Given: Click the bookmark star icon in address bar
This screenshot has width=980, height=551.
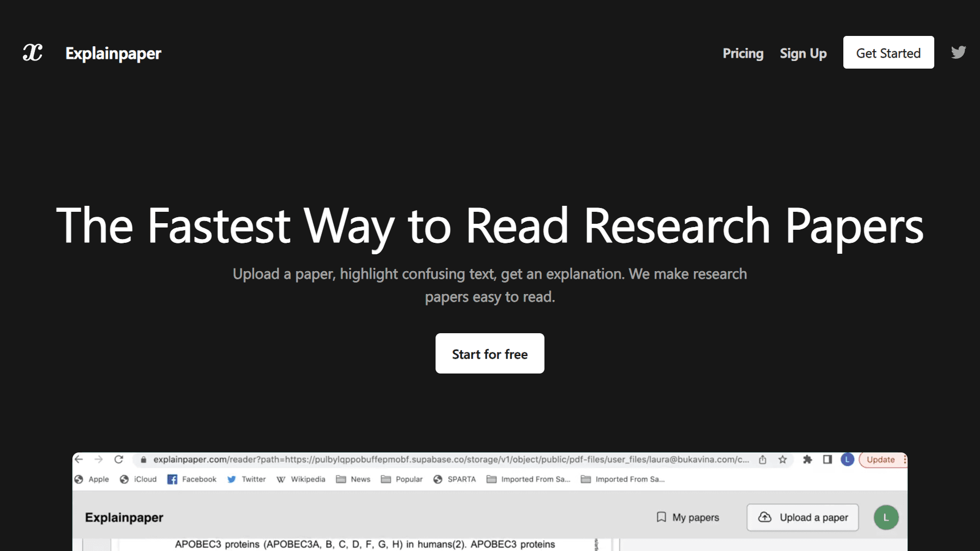Looking at the screenshot, I should 782,460.
